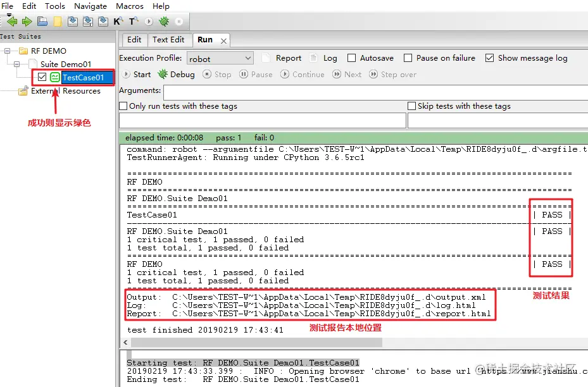Click the Debug bug icon in the Run tab
The width and height of the screenshot is (588, 387).
click(x=163, y=74)
